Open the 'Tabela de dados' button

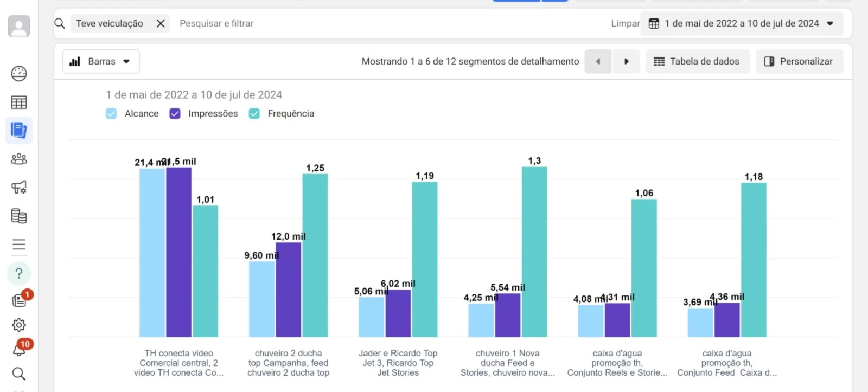(x=698, y=61)
